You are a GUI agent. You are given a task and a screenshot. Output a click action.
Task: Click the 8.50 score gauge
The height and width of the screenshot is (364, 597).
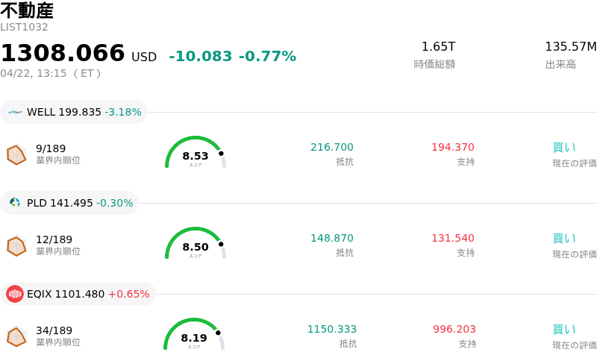tap(195, 244)
